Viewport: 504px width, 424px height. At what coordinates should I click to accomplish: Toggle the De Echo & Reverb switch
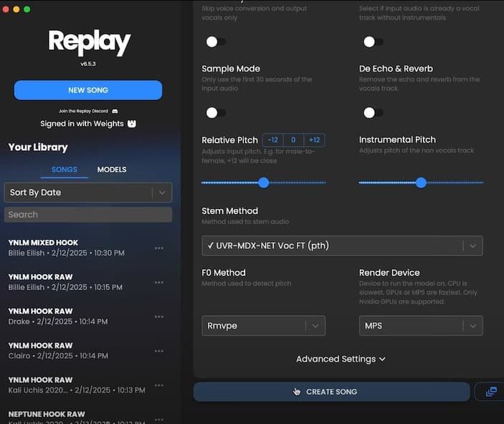pyautogui.click(x=374, y=112)
